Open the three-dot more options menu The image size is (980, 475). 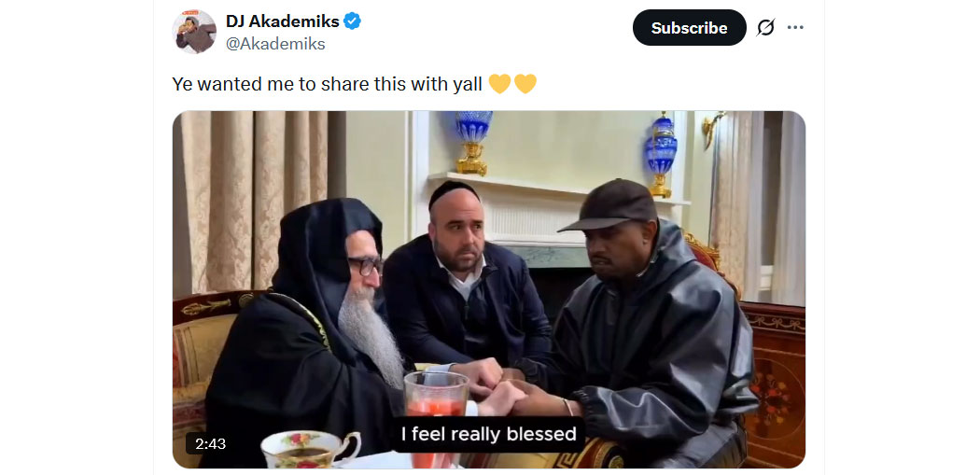tap(795, 27)
